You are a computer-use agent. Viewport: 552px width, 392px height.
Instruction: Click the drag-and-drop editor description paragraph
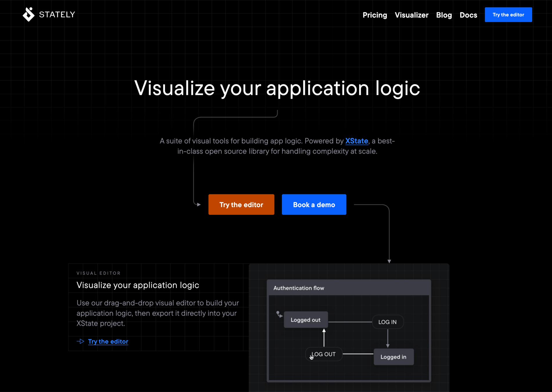pyautogui.click(x=158, y=313)
